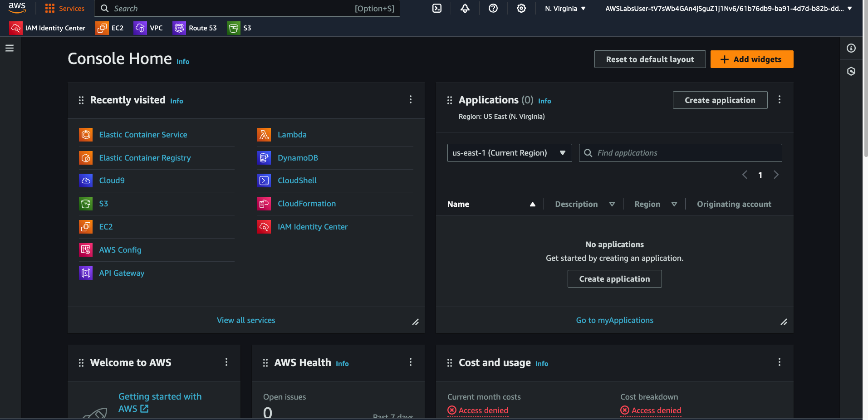This screenshot has width=868, height=420.
Task: Toggle the left hamburger navigation menu
Action: tap(10, 48)
